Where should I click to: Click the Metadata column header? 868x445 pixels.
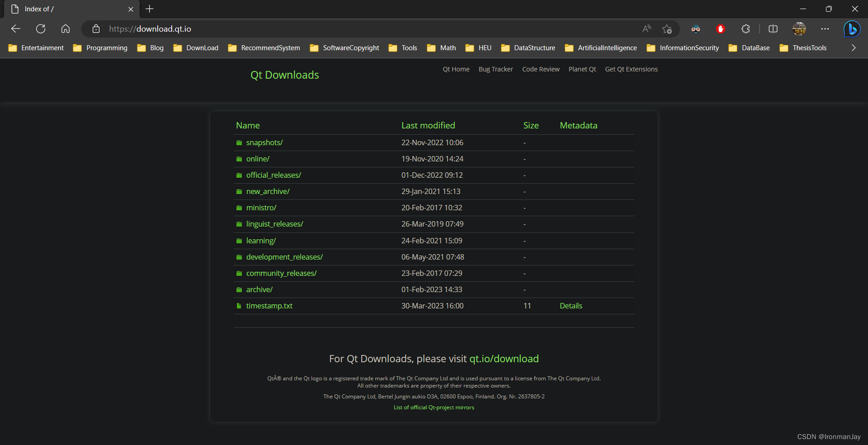[x=579, y=125]
